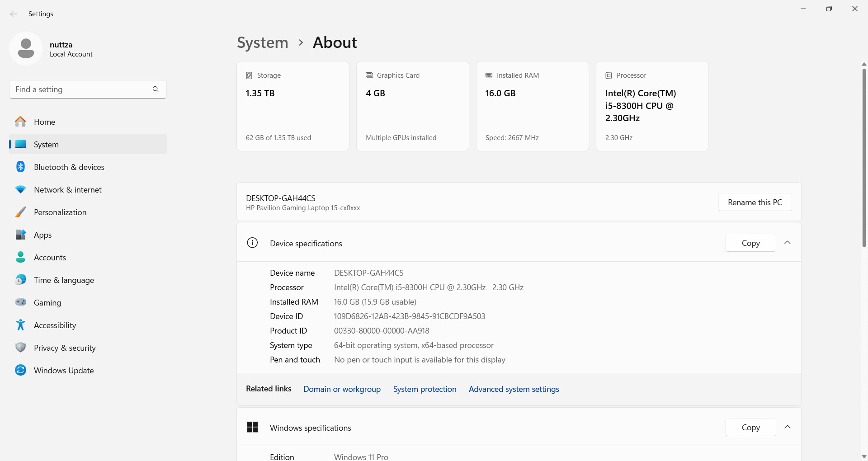Screen dimensions: 868x461
Task: Click the Windows Update sync icon
Action: pyautogui.click(x=20, y=370)
